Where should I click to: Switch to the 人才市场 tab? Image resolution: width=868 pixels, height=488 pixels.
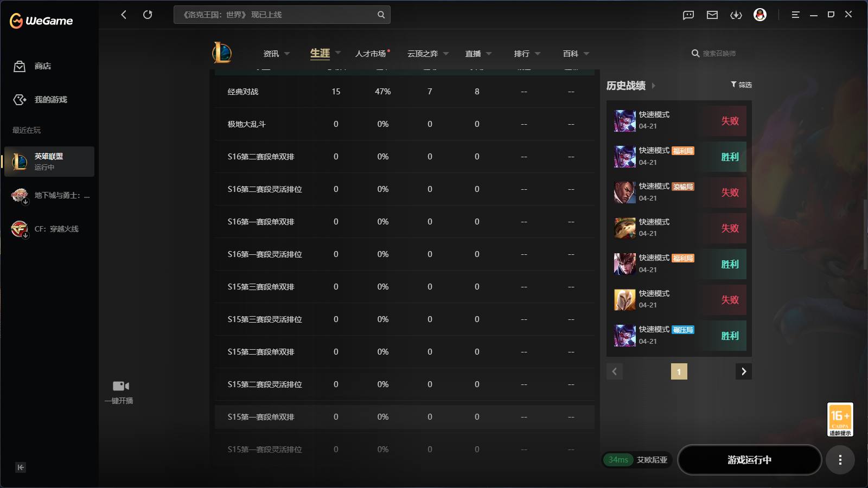point(371,54)
